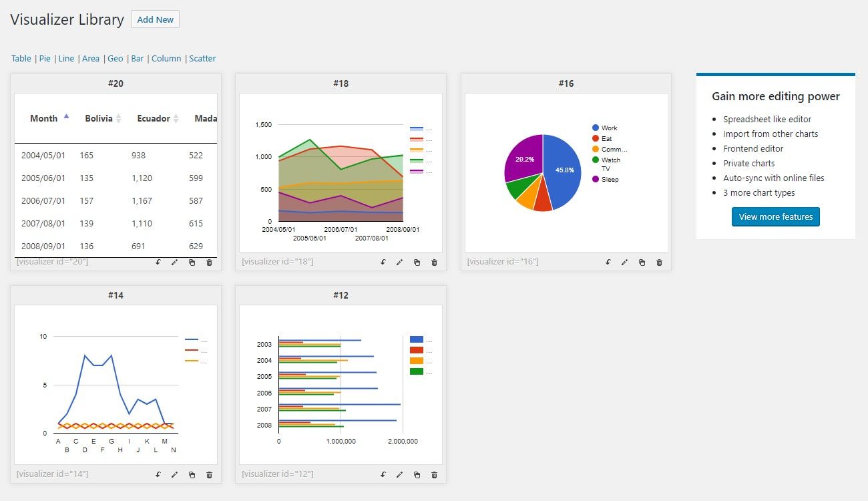The width and height of the screenshot is (868, 501).
Task: Delete area chart #18 using trash icon
Action: pyautogui.click(x=434, y=263)
